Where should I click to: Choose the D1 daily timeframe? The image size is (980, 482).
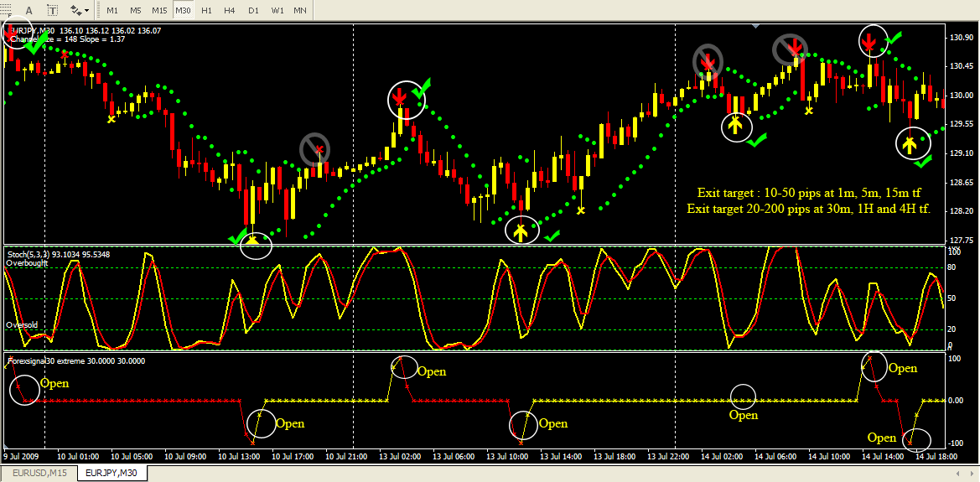253,10
